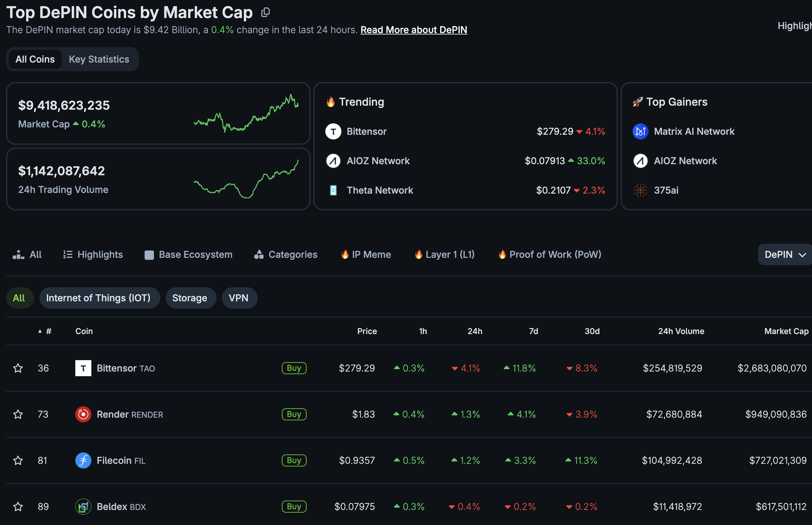Viewport: 812px width, 525px height.
Task: Open the All coins navigation tab
Action: pos(27,254)
